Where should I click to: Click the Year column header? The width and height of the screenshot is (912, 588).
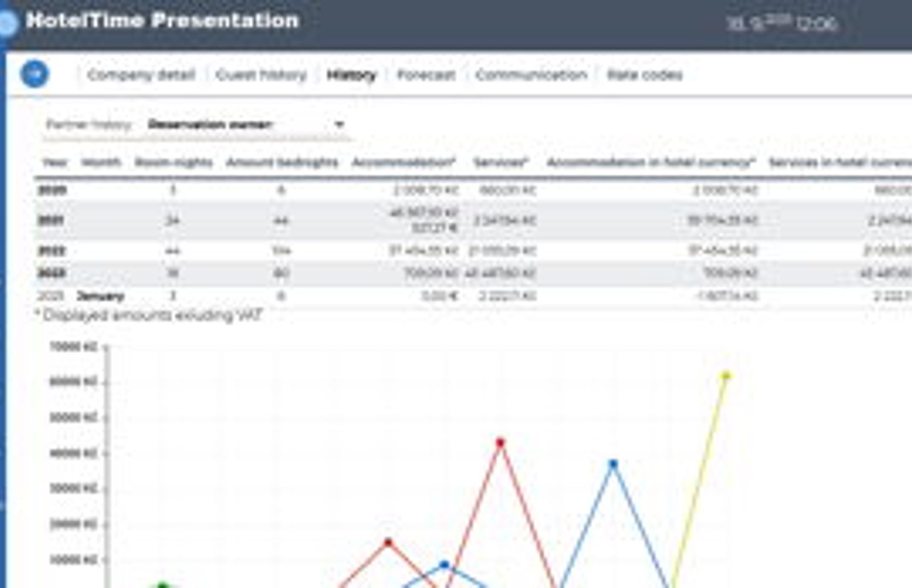pos(55,162)
